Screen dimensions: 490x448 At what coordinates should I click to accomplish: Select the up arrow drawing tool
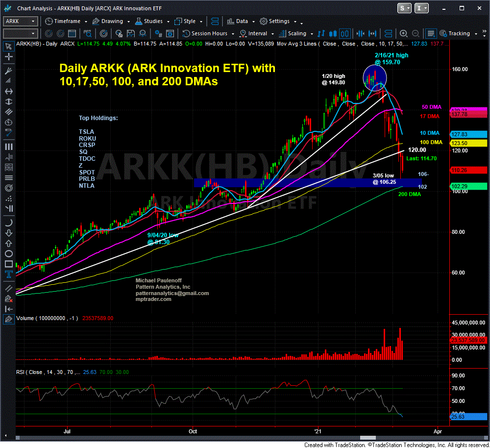(x=8, y=243)
